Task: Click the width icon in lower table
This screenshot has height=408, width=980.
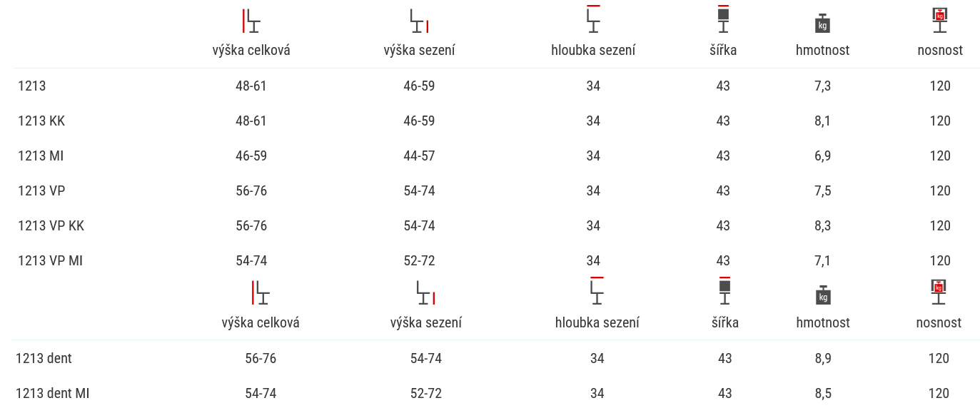Action: tap(725, 291)
